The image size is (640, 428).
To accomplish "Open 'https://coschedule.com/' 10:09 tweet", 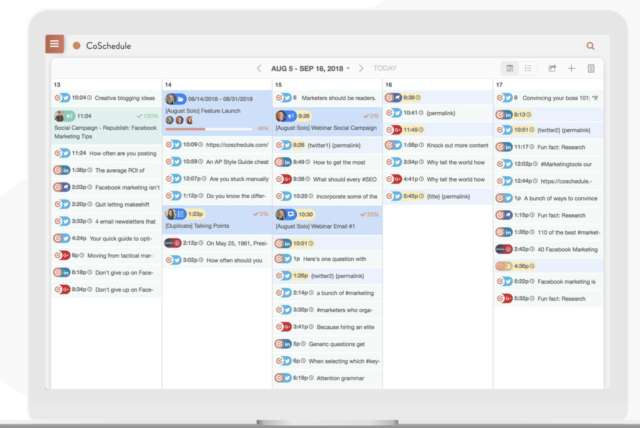I will click(217, 144).
